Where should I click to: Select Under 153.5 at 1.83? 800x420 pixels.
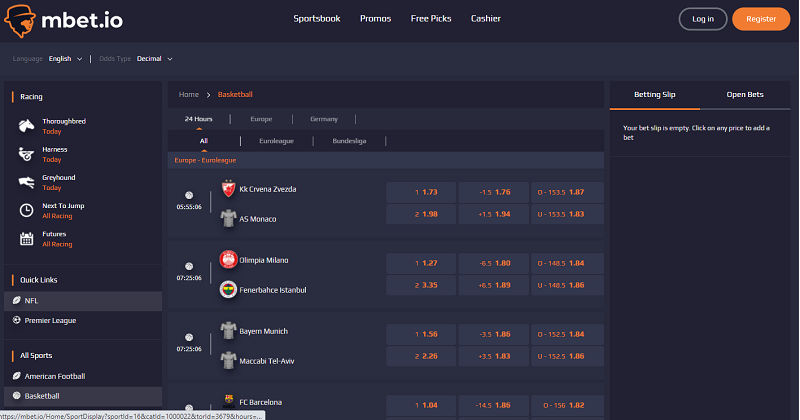point(567,214)
